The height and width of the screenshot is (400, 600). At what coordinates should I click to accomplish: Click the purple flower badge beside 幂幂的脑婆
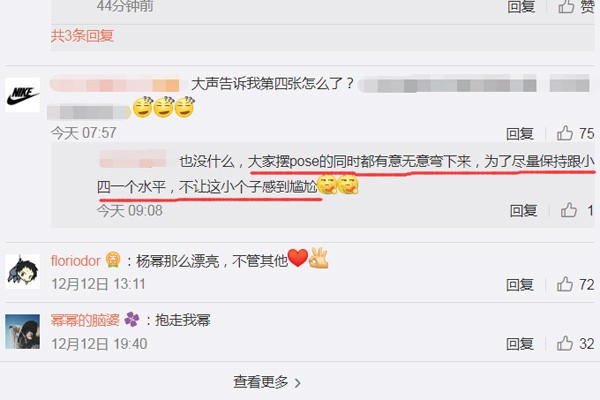(132, 319)
